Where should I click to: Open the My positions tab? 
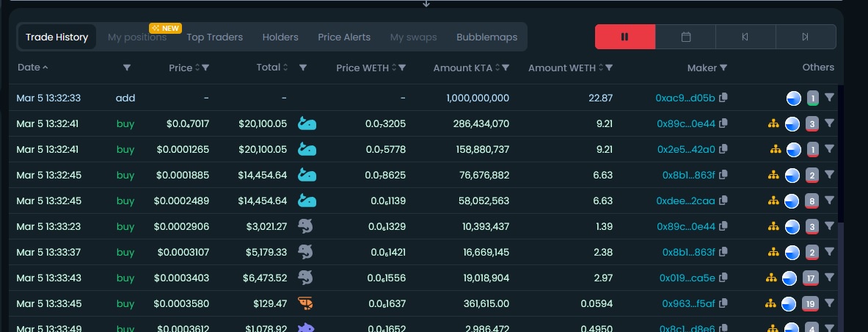point(137,37)
